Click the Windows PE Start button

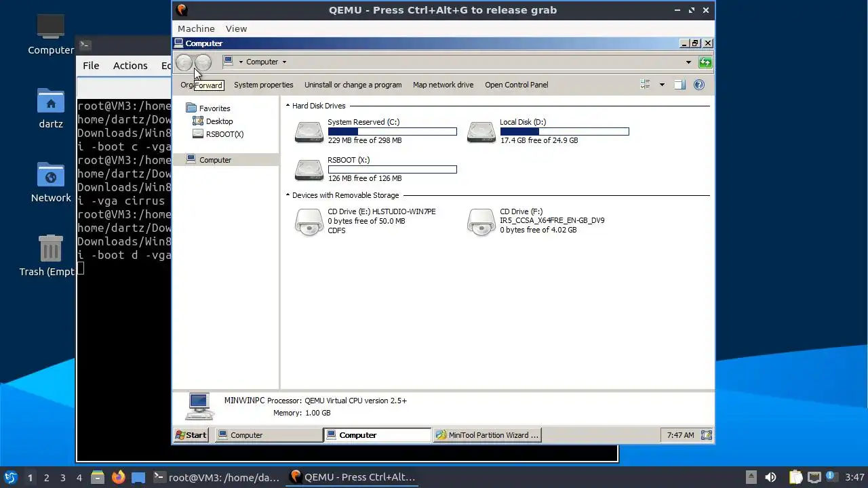coord(191,435)
